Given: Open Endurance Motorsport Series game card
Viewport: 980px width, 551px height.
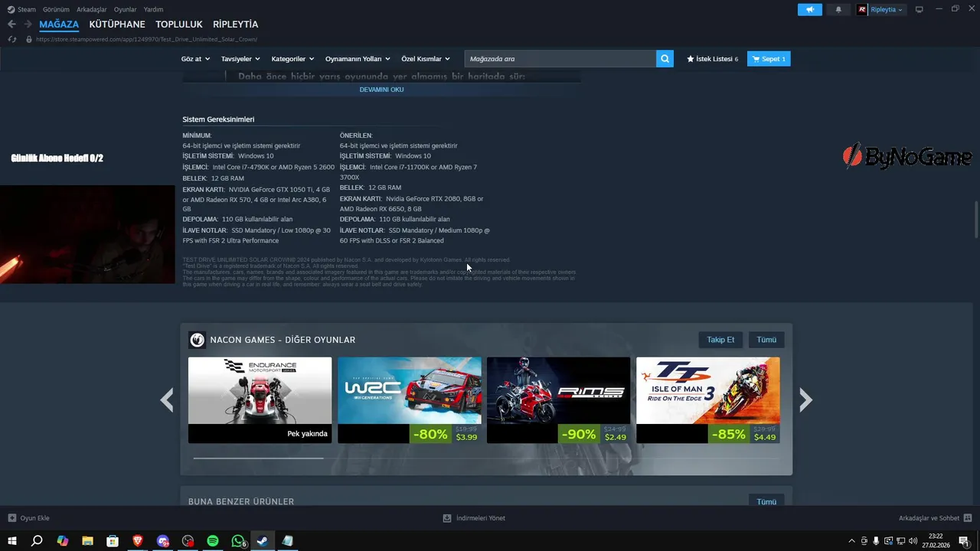Looking at the screenshot, I should 260,399.
